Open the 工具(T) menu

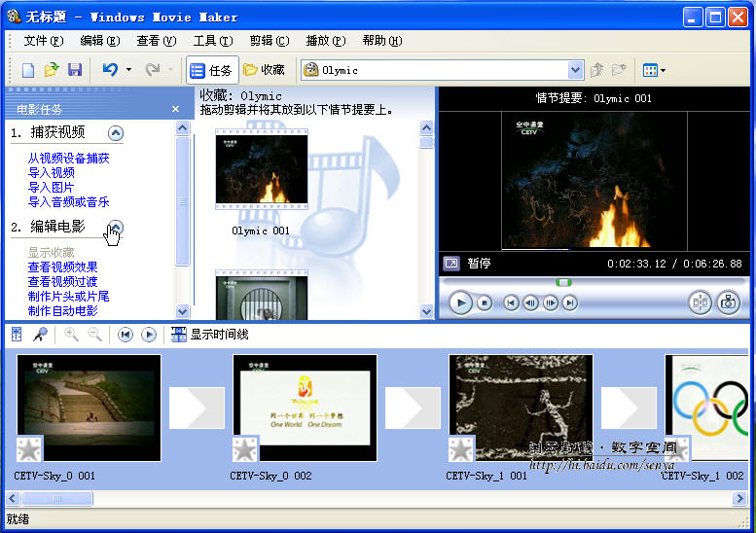coord(213,41)
